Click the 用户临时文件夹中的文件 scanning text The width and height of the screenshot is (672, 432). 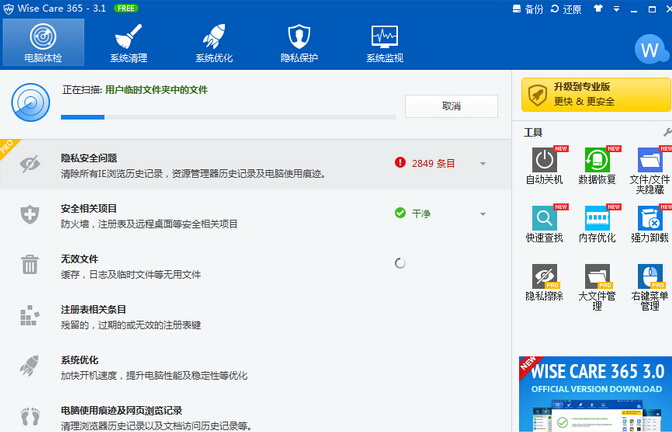pyautogui.click(x=156, y=90)
